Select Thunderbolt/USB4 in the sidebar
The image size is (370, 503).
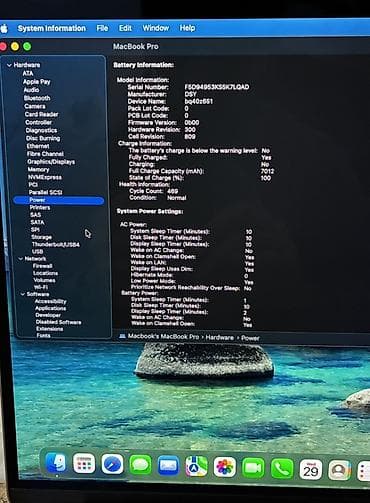coord(56,244)
